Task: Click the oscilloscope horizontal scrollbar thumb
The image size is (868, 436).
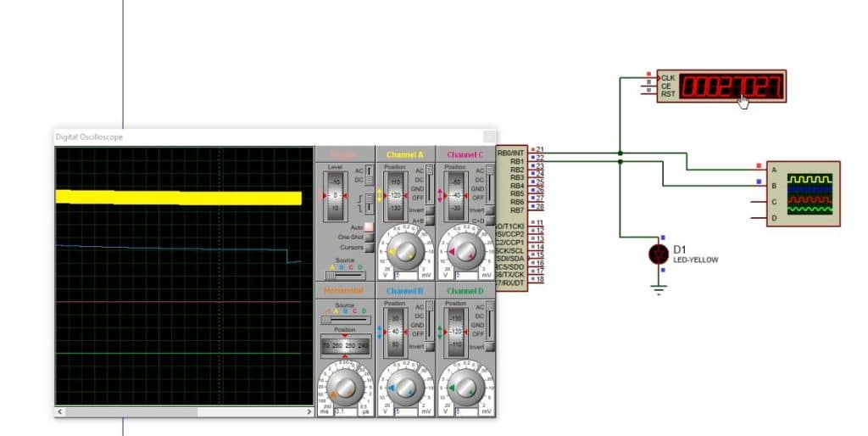Action: click(x=131, y=411)
